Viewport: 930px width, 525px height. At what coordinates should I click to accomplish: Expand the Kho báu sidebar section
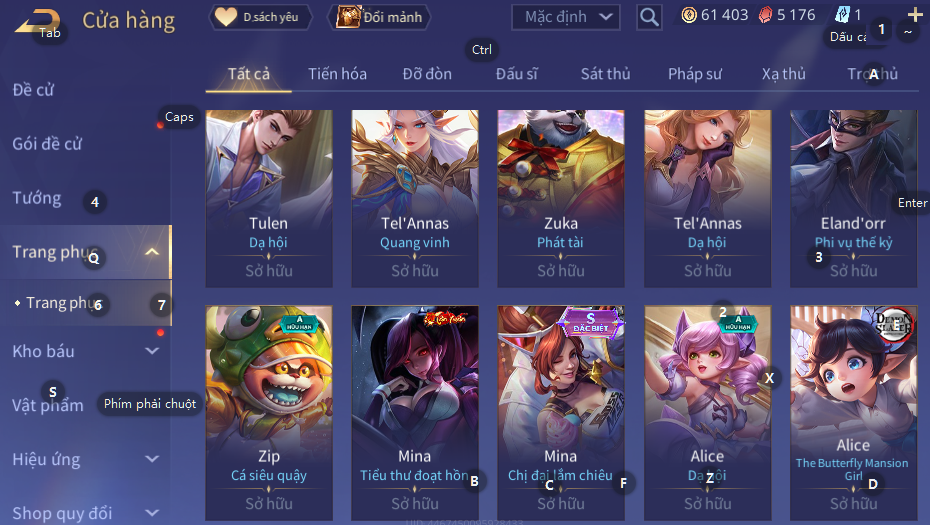[152, 351]
